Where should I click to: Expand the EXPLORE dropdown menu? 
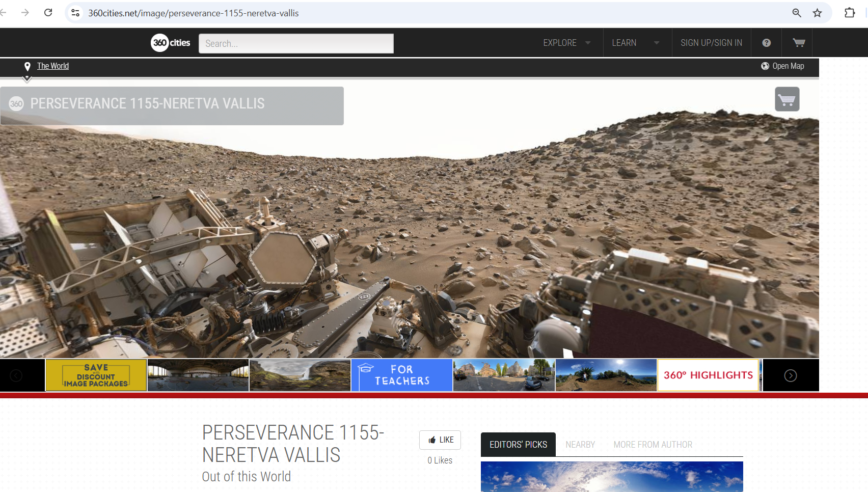(x=566, y=43)
